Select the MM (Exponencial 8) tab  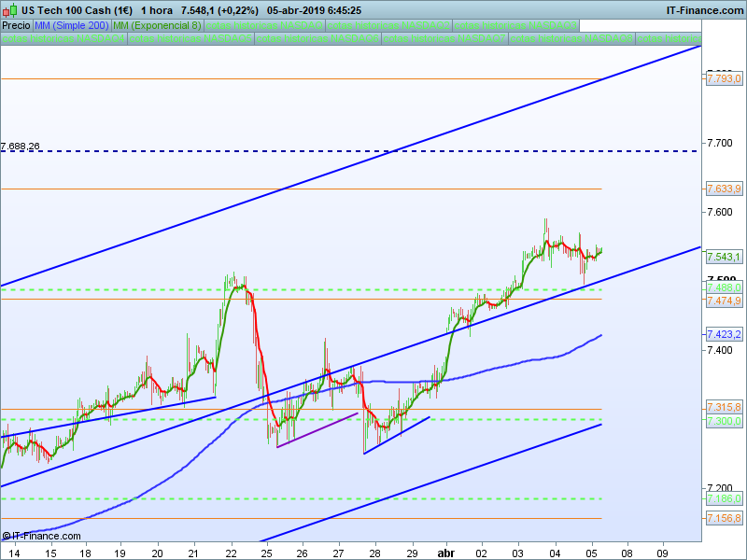pos(157,26)
